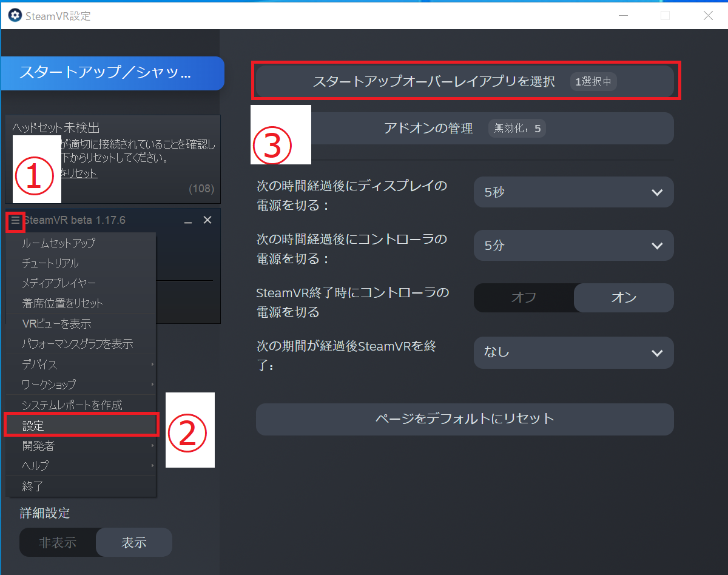Viewport: 728px width, 575px height.
Task: Open the controller power-off dropdown showing 5分
Action: click(x=573, y=245)
